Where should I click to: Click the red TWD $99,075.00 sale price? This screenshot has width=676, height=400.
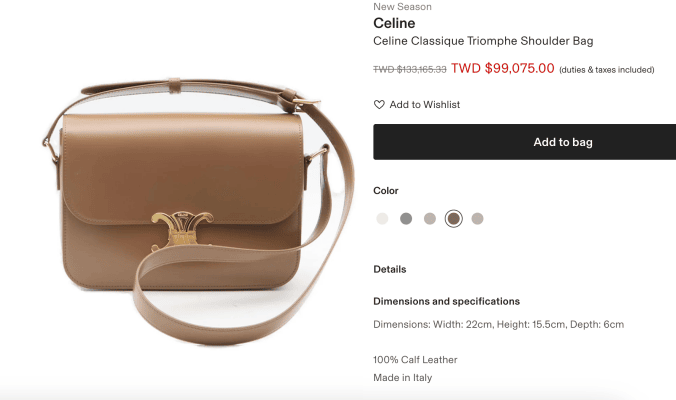(503, 68)
